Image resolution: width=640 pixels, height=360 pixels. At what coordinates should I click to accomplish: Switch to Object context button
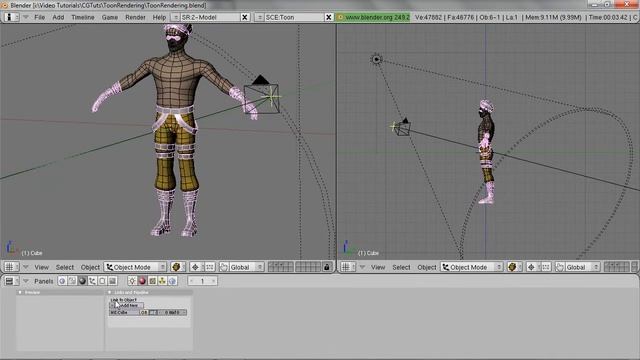[x=93, y=281]
